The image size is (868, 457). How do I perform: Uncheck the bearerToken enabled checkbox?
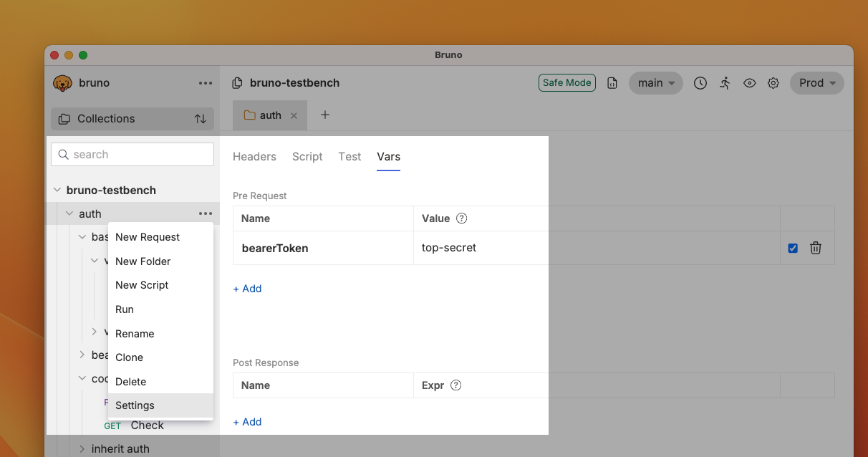pos(792,248)
